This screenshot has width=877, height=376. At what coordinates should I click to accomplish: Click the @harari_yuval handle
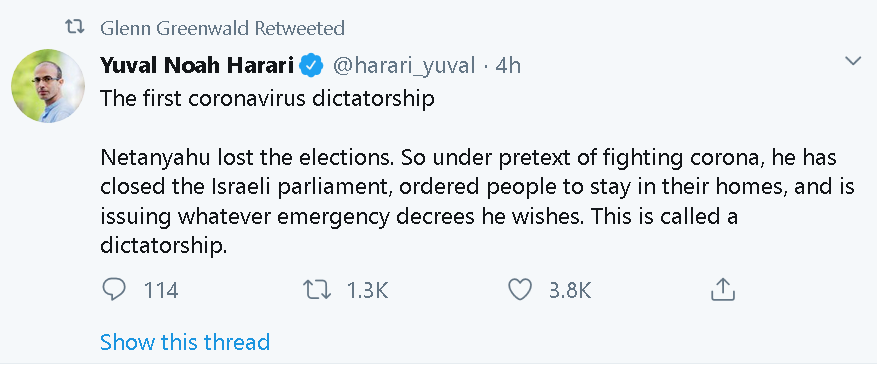click(404, 67)
